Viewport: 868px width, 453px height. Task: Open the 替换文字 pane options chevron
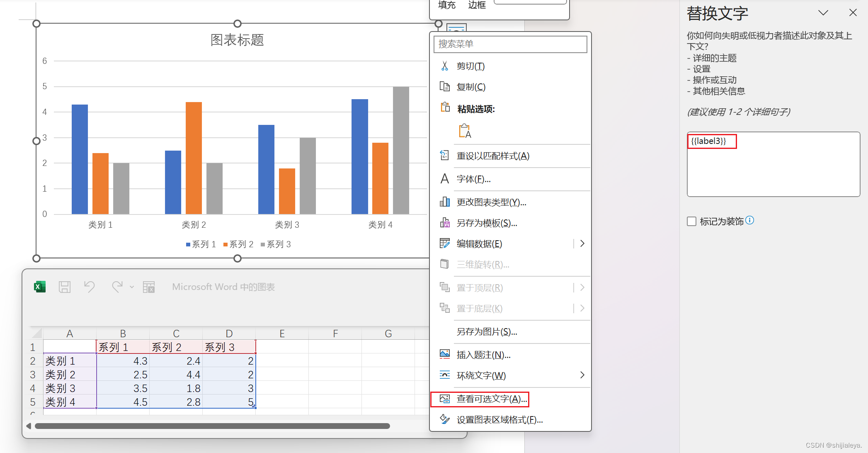823,13
